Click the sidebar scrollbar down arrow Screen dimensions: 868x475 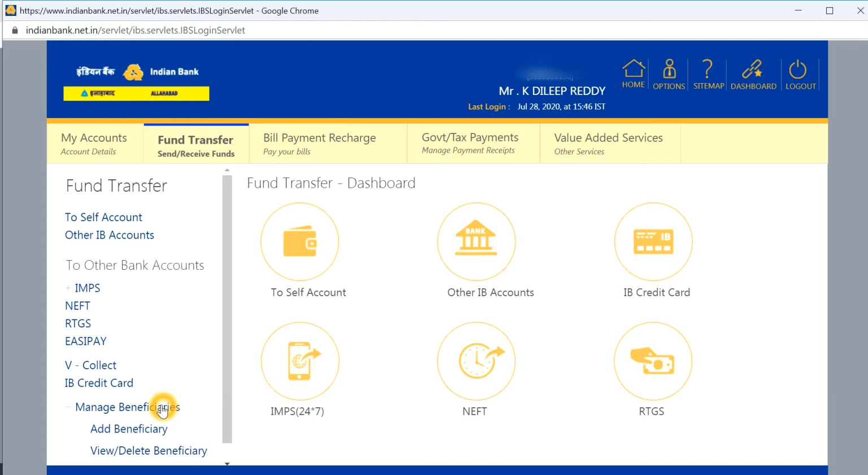pyautogui.click(x=227, y=464)
